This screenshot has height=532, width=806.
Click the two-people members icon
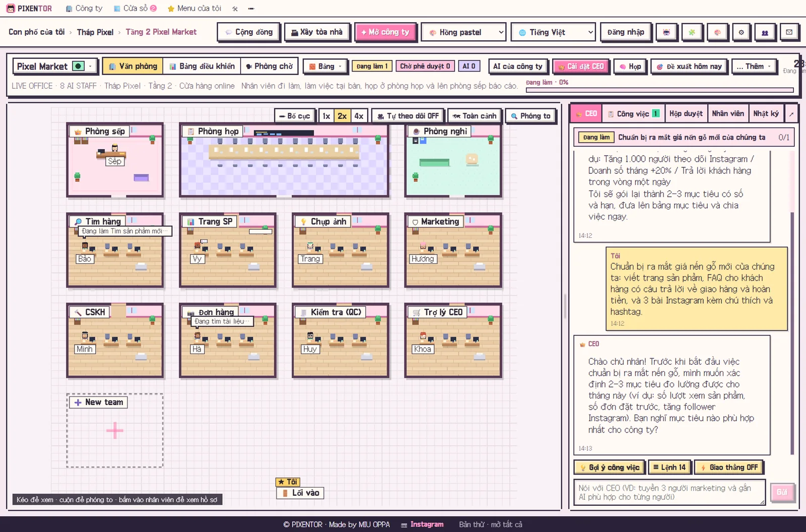coord(765,32)
